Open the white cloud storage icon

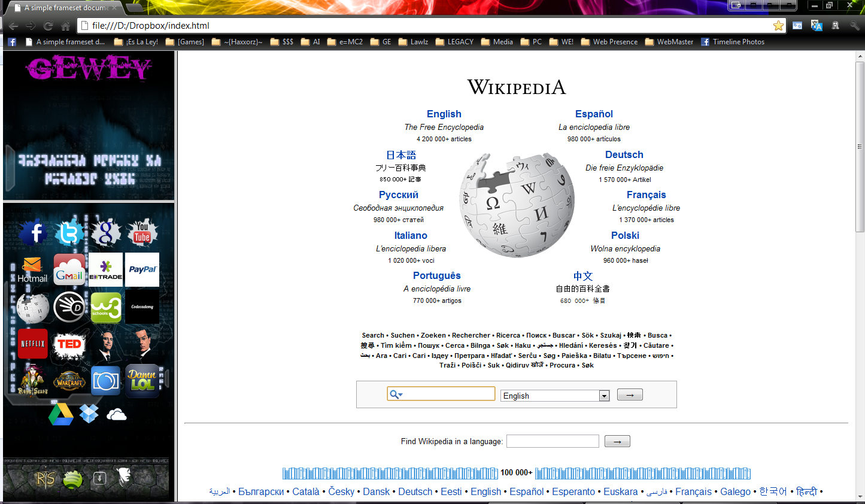pyautogui.click(x=117, y=414)
